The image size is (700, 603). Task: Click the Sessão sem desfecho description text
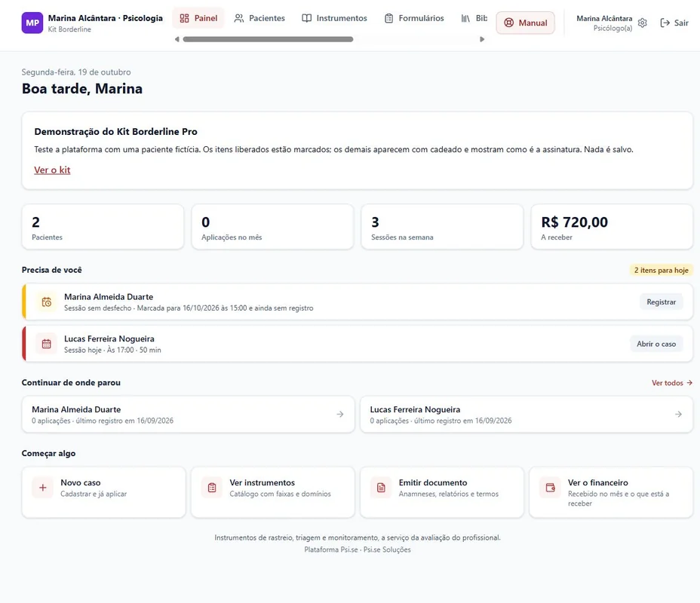[189, 308]
